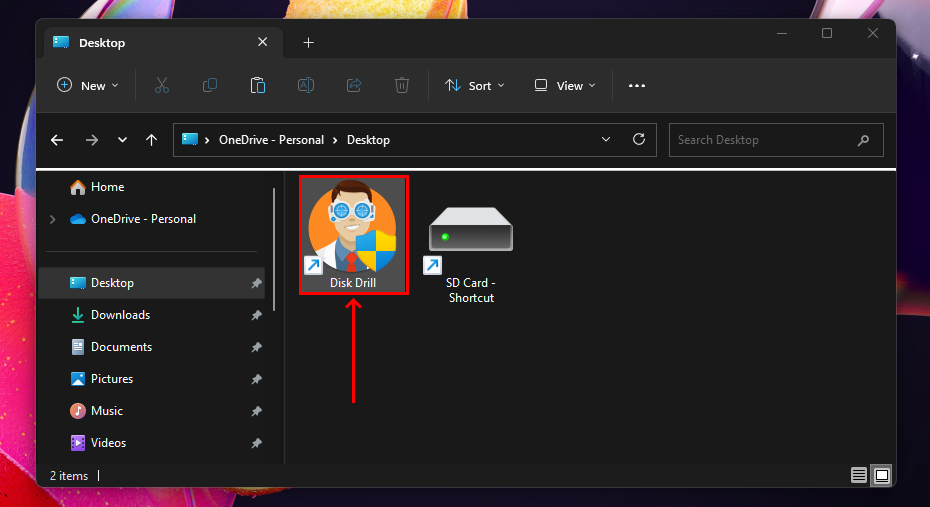The width and height of the screenshot is (930, 507).
Task: Click chevron before OneDrive - Personal breadcrumb
Action: pyautogui.click(x=207, y=140)
